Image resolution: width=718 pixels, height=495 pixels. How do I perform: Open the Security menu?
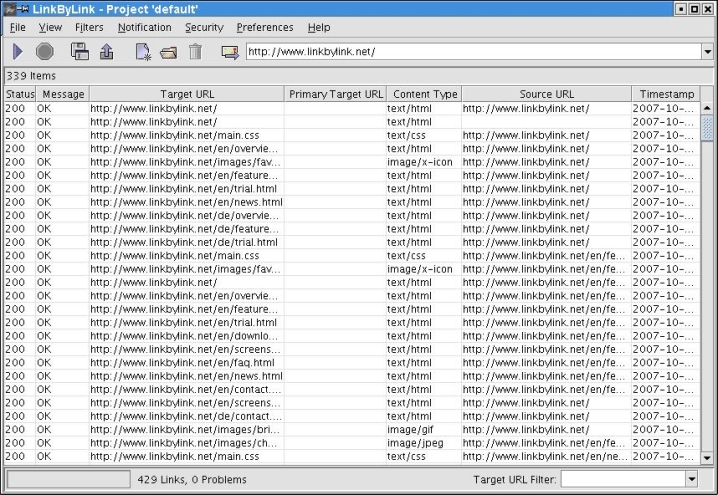pyautogui.click(x=204, y=27)
